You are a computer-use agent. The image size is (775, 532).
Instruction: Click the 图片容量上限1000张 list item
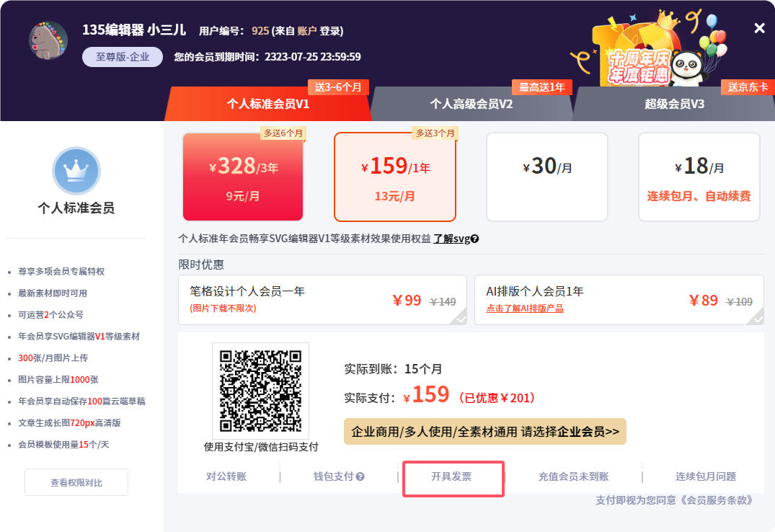pos(58,380)
